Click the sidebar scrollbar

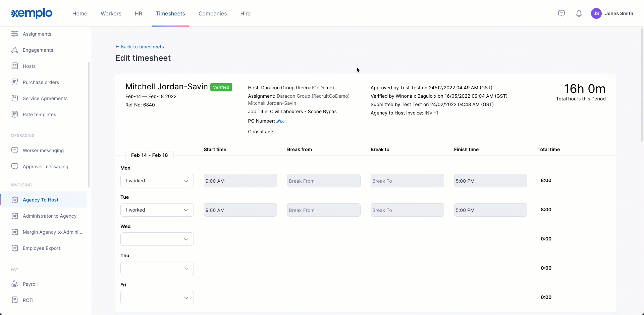tap(89, 124)
